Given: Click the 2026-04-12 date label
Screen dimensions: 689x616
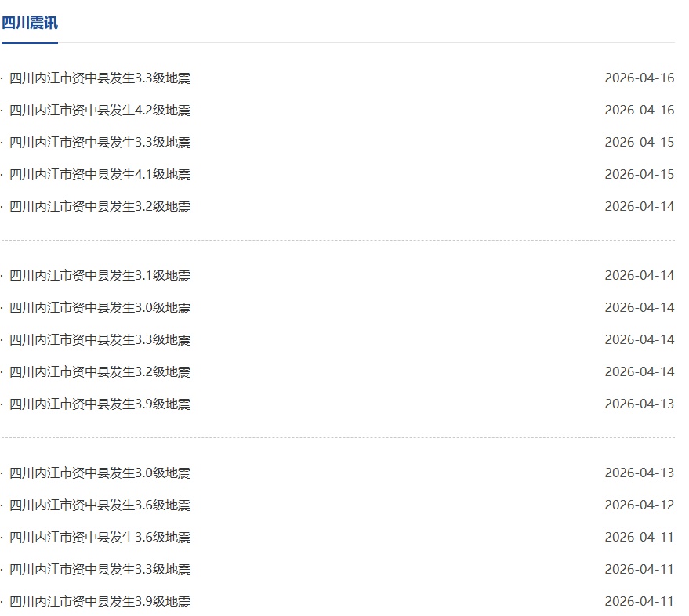Looking at the screenshot, I should coord(639,505).
